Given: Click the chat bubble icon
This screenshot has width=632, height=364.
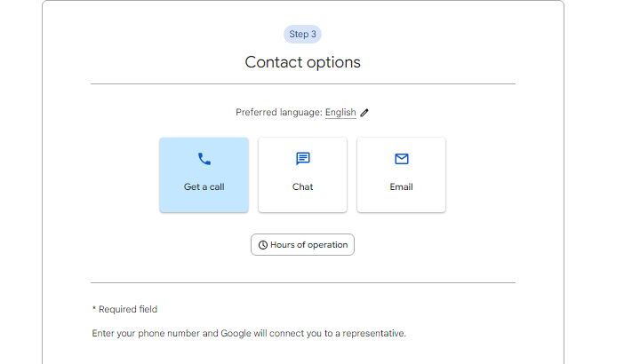Looking at the screenshot, I should (303, 159).
